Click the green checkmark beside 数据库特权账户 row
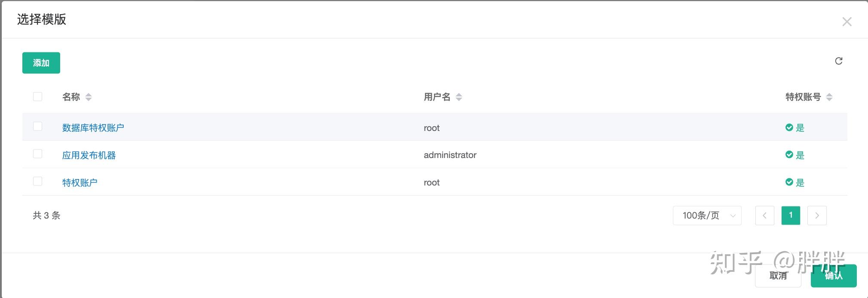Image resolution: width=868 pixels, height=298 pixels. point(789,128)
